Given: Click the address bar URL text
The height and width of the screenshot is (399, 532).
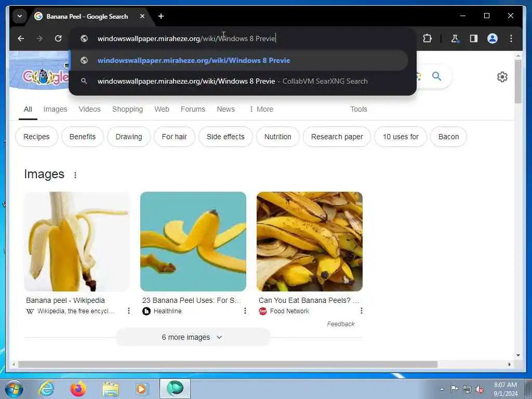Looking at the screenshot, I should tap(187, 38).
